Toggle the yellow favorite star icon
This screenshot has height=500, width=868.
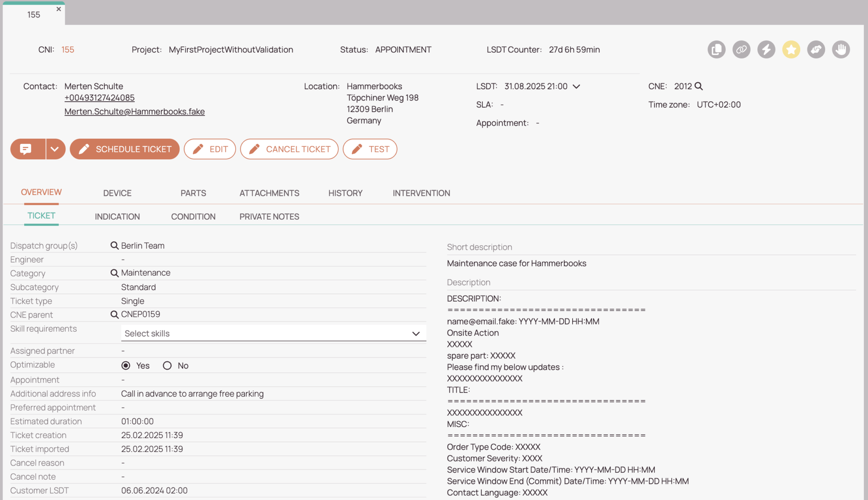click(x=791, y=50)
